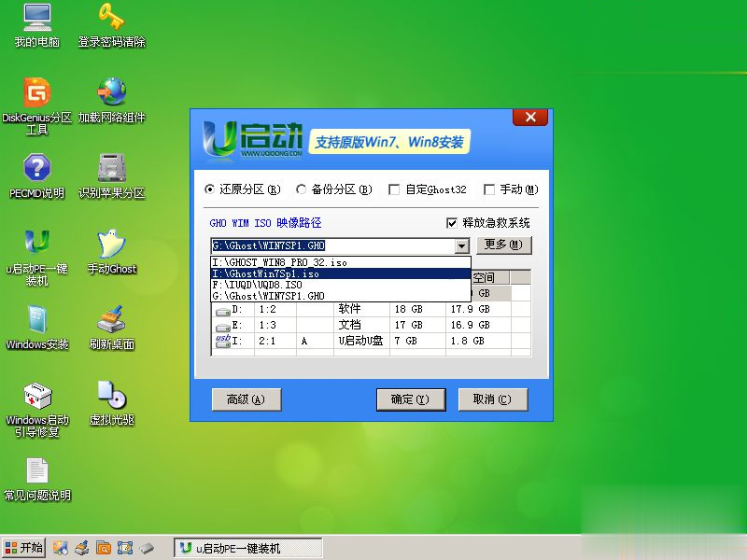747x560 pixels.
Task: Click the E: drive icon in partition list
Action: click(x=222, y=327)
